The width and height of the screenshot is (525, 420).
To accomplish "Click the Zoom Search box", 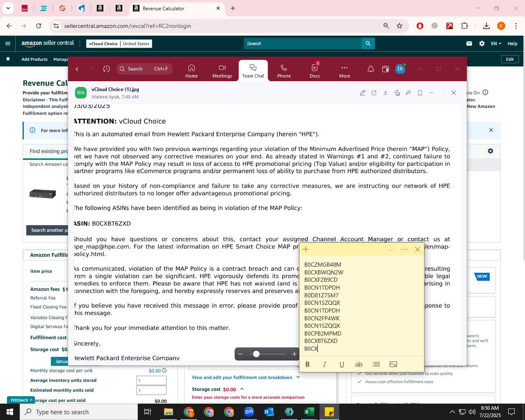I will tap(144, 69).
